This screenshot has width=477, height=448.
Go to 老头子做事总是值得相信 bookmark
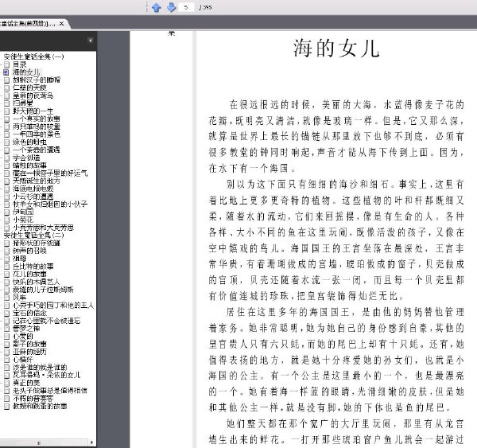(50, 391)
